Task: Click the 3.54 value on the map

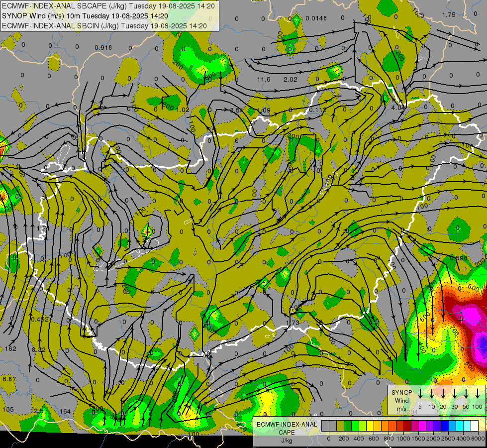Action: (x=237, y=110)
